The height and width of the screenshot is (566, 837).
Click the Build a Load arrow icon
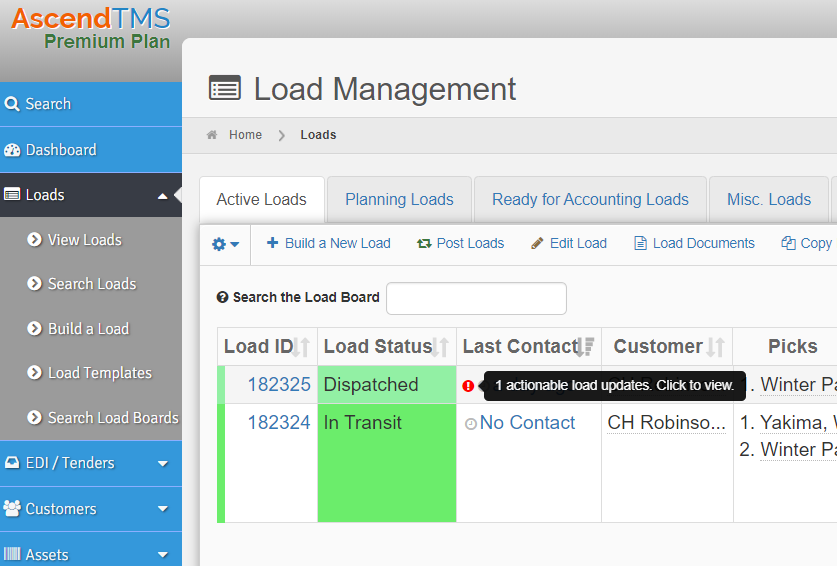click(x=35, y=328)
